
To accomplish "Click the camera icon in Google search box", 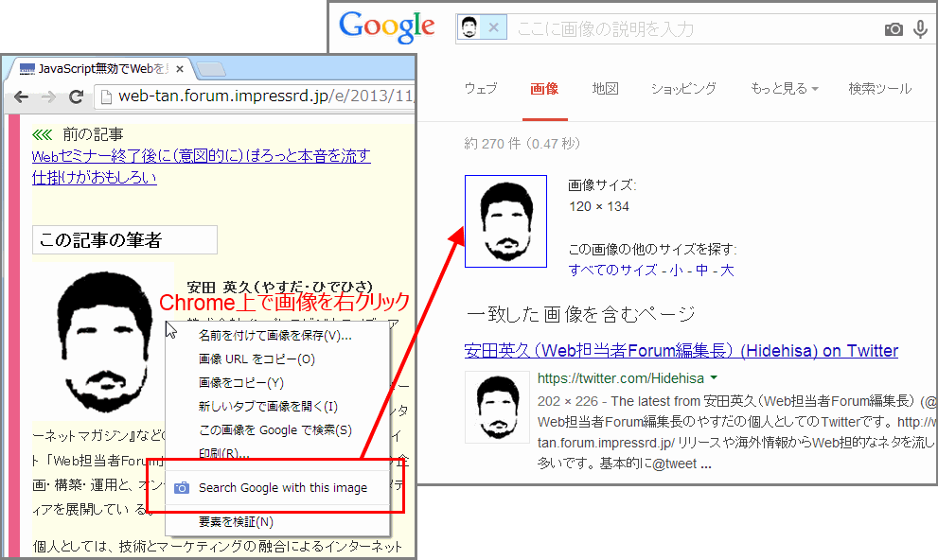I will point(894,29).
